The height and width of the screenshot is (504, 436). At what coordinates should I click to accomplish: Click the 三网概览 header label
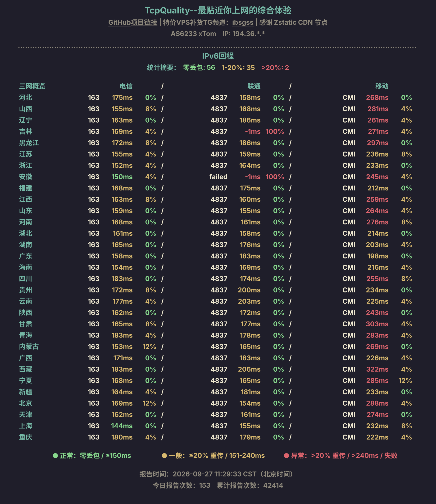[32, 86]
